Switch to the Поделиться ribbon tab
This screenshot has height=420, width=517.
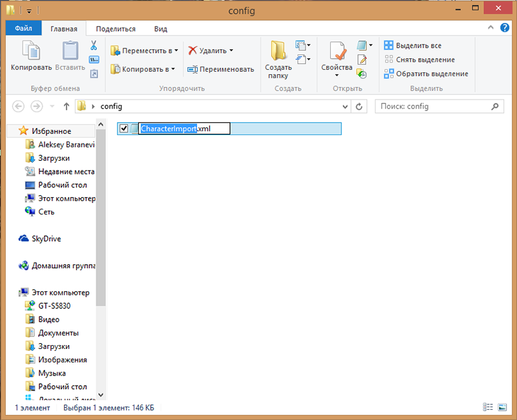[115, 28]
